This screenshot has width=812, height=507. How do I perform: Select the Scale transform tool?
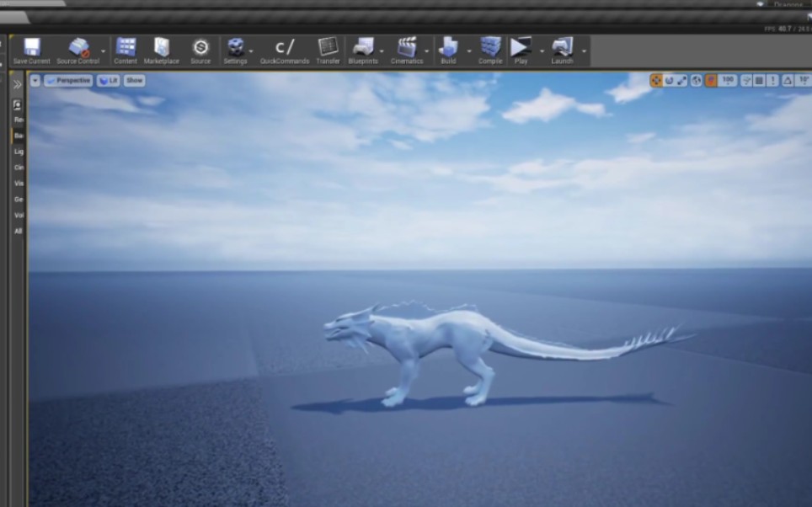681,79
